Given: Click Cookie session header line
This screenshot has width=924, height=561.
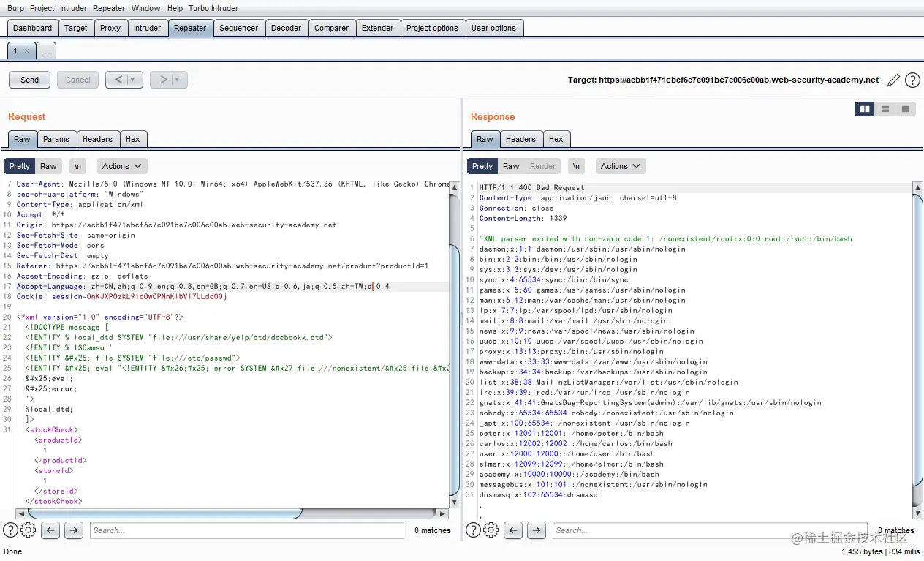Looking at the screenshot, I should point(121,297).
